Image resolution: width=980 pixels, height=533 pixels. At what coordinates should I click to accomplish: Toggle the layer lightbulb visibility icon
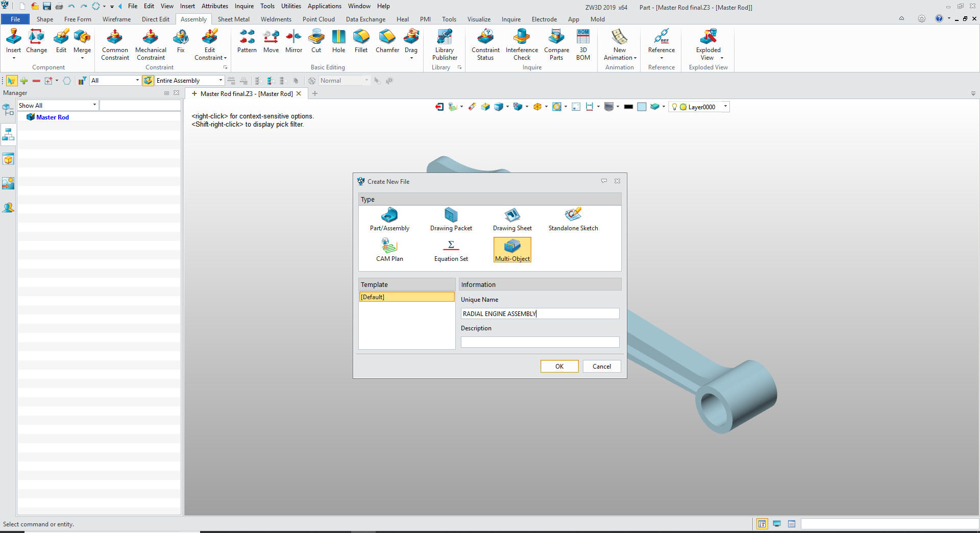point(674,107)
